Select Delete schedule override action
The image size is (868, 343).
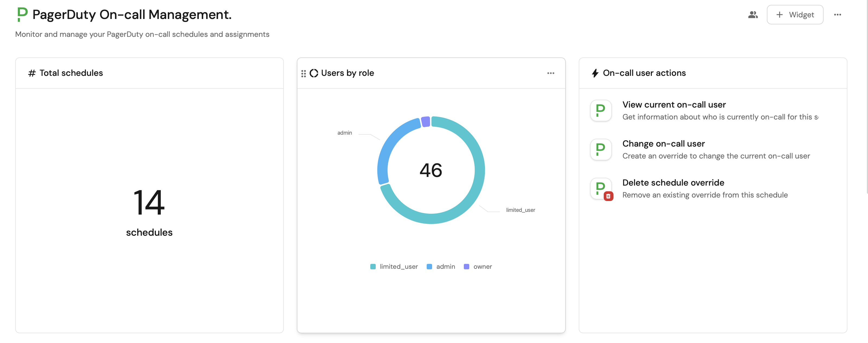(x=673, y=183)
